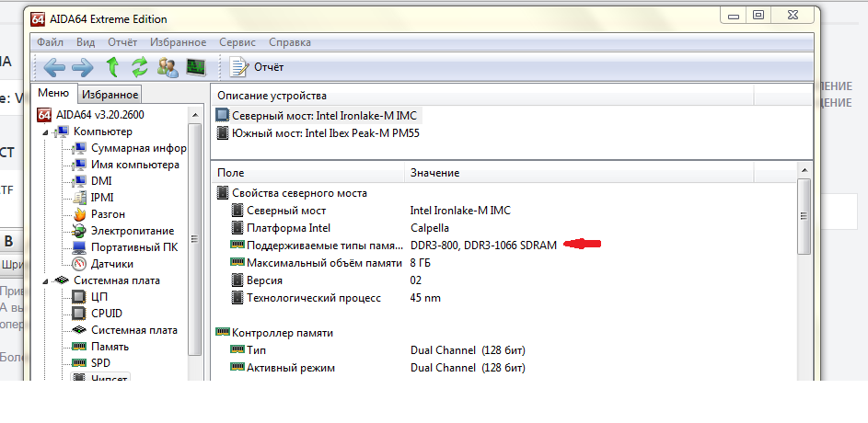Select Южный мост: Intel Ibex Peak-M PM55

point(317,132)
